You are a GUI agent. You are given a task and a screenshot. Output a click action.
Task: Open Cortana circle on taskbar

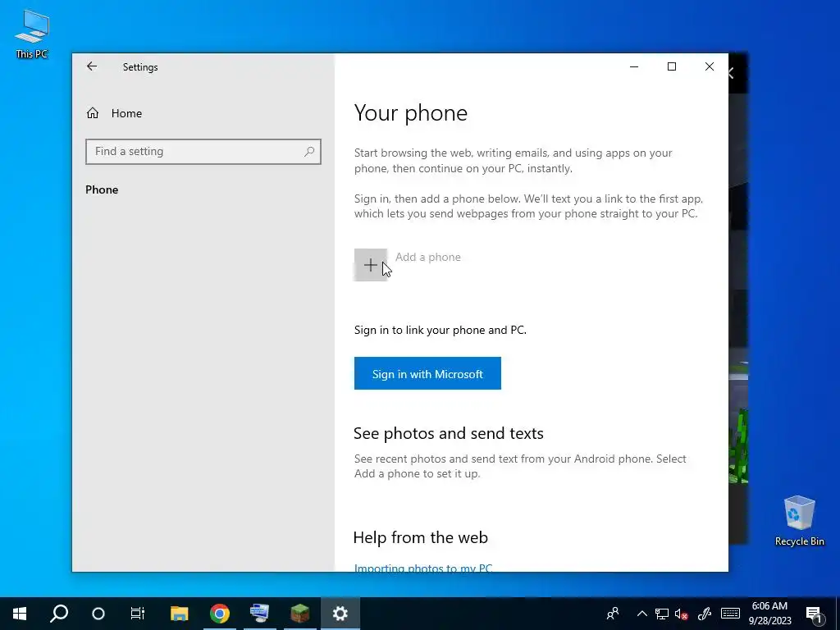(98, 614)
